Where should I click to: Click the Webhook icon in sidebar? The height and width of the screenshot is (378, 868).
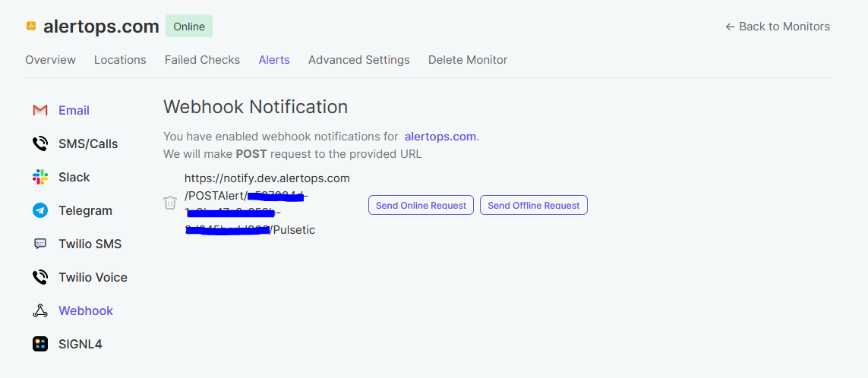(40, 311)
